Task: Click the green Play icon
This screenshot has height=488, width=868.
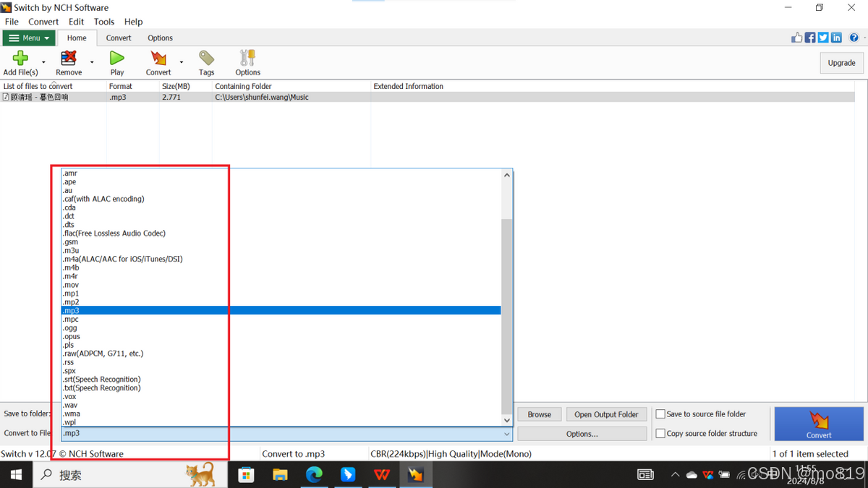Action: [x=117, y=58]
